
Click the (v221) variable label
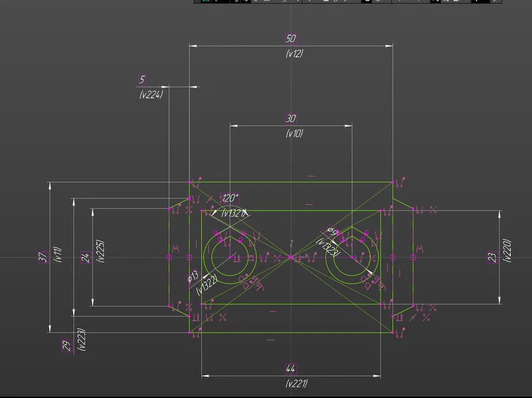click(297, 383)
